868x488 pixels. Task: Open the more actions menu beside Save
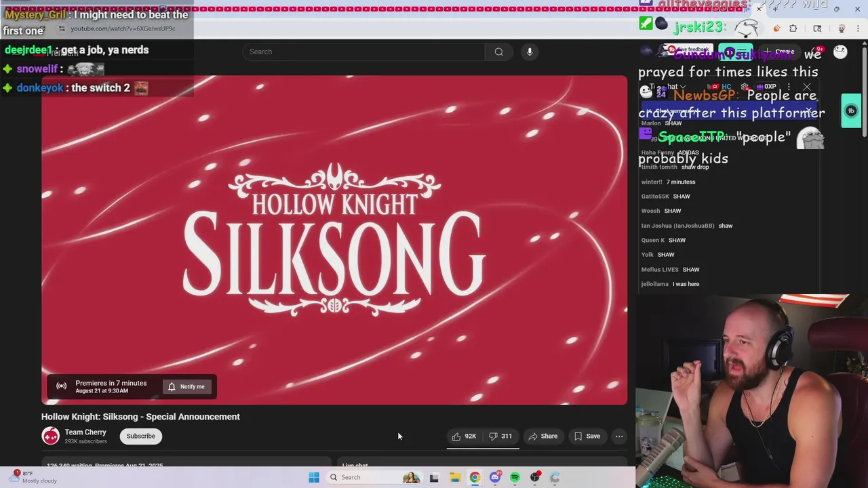[619, 436]
